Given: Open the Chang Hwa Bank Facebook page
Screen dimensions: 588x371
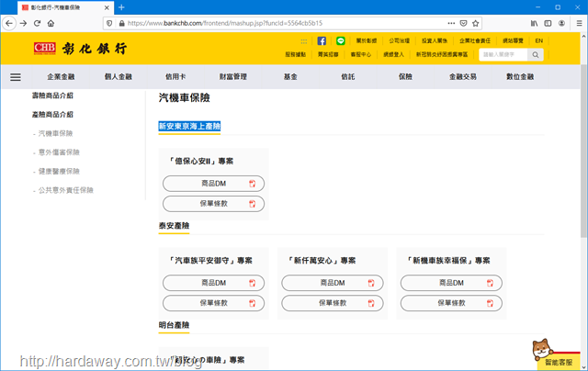Looking at the screenshot, I should pyautogui.click(x=322, y=40).
